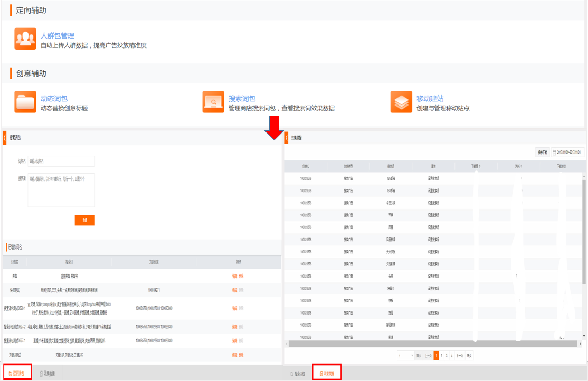Click into the 搜索词 text area
Viewport: 588px width, 381px height.
click(61, 189)
